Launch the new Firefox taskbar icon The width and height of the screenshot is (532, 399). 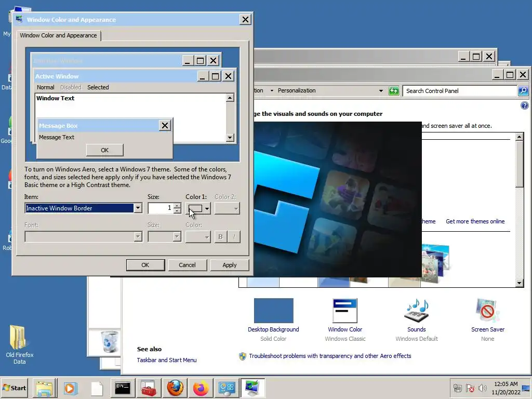tap(201, 388)
